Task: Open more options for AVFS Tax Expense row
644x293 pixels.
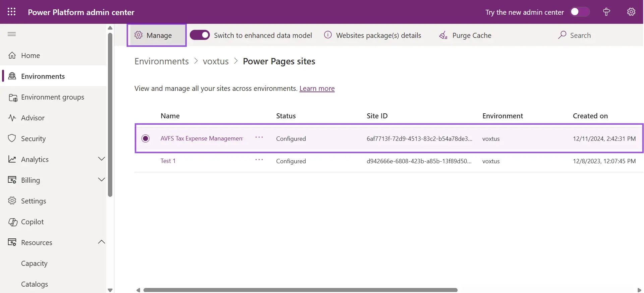Action: click(259, 137)
